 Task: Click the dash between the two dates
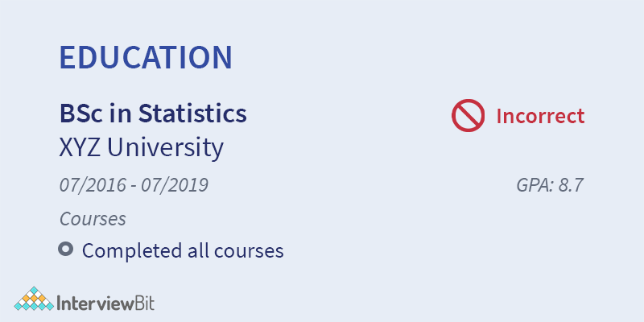[x=134, y=186]
